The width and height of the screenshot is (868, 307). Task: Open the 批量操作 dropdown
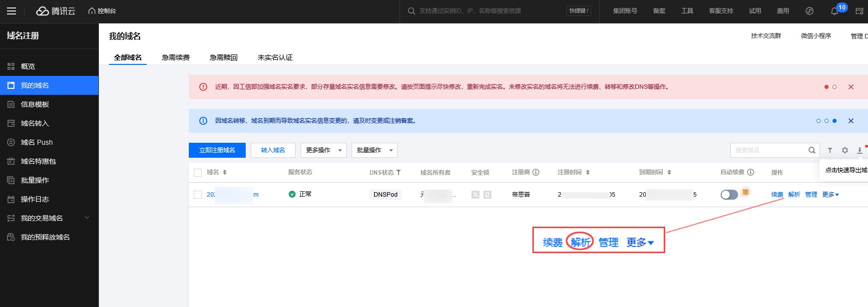374,150
